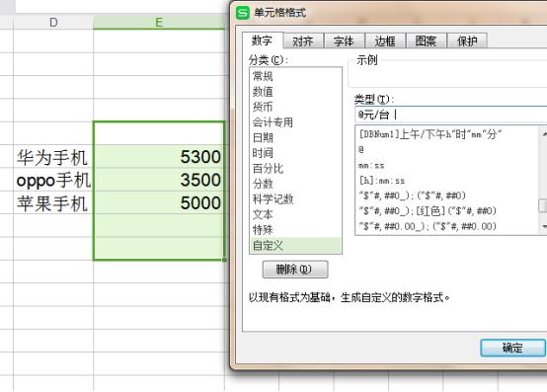Select the 时间 category
547x392 pixels.
tap(295, 153)
